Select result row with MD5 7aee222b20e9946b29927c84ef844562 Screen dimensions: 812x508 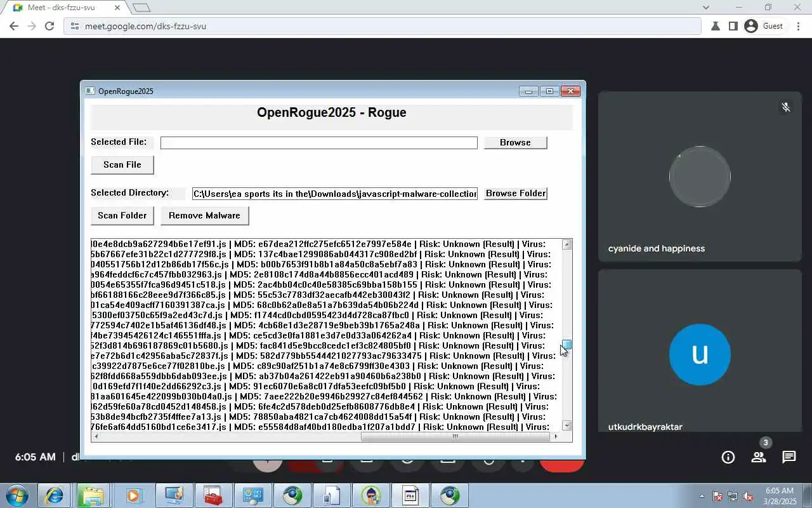coord(327,396)
